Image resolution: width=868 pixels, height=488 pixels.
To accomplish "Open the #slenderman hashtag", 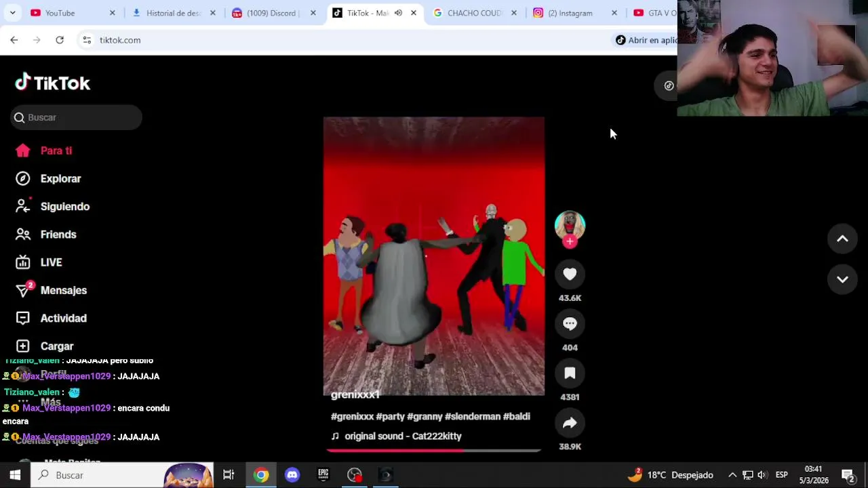I will pyautogui.click(x=473, y=416).
